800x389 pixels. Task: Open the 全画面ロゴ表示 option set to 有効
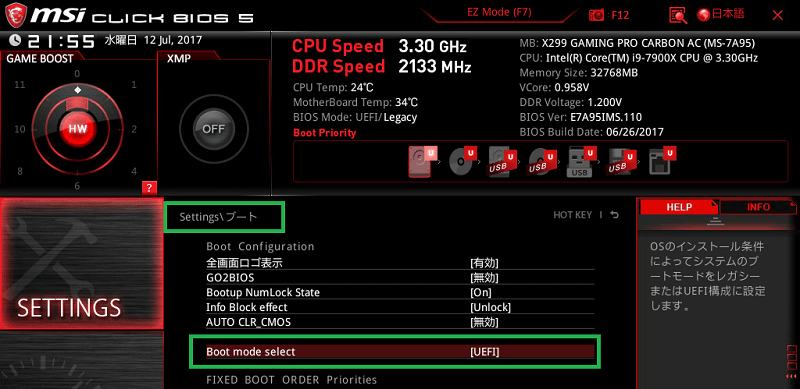400,263
